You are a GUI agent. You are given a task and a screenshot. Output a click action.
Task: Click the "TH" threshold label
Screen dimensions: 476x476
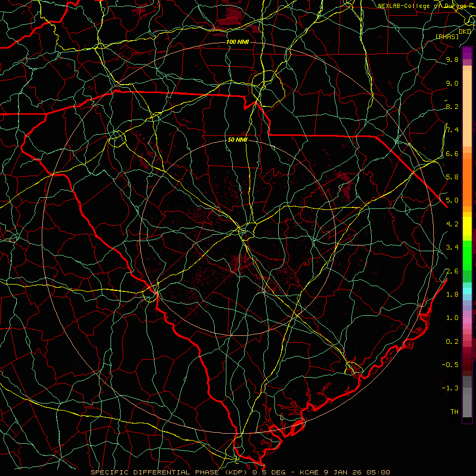[454, 412]
